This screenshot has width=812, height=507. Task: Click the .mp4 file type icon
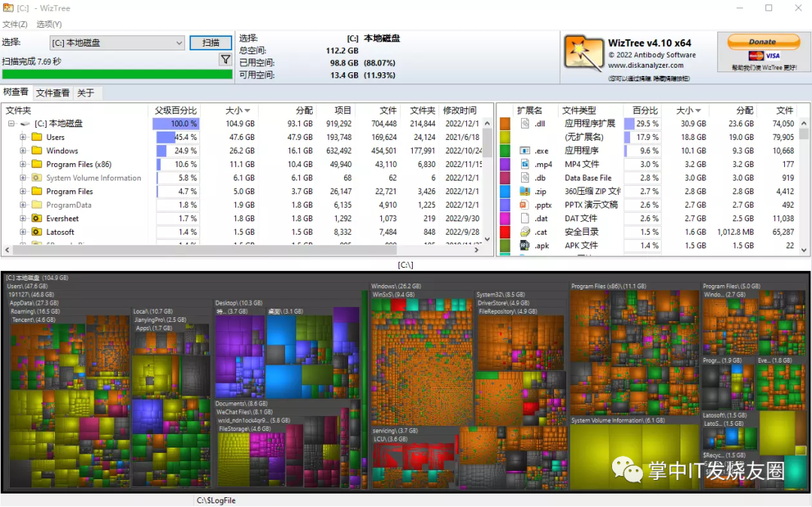point(525,164)
